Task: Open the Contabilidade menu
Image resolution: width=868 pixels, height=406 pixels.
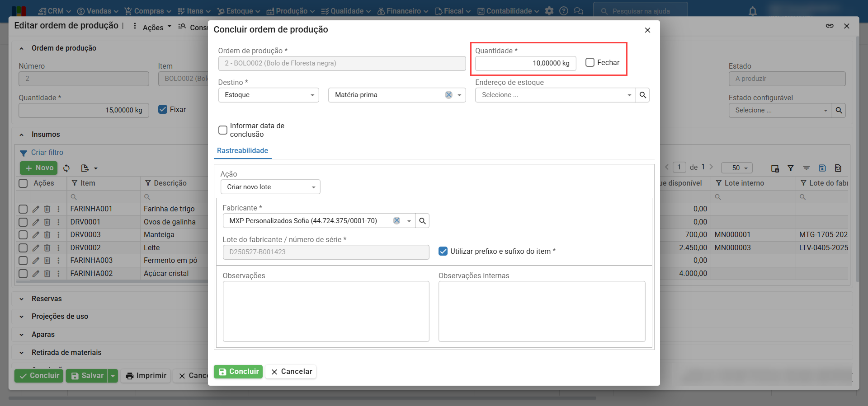Action: click(x=508, y=11)
